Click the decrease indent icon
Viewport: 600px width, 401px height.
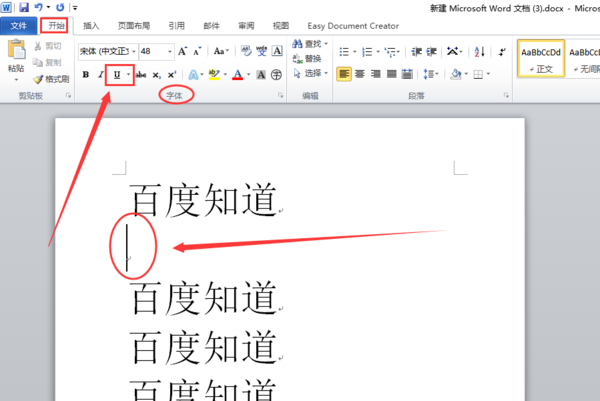tap(416, 51)
